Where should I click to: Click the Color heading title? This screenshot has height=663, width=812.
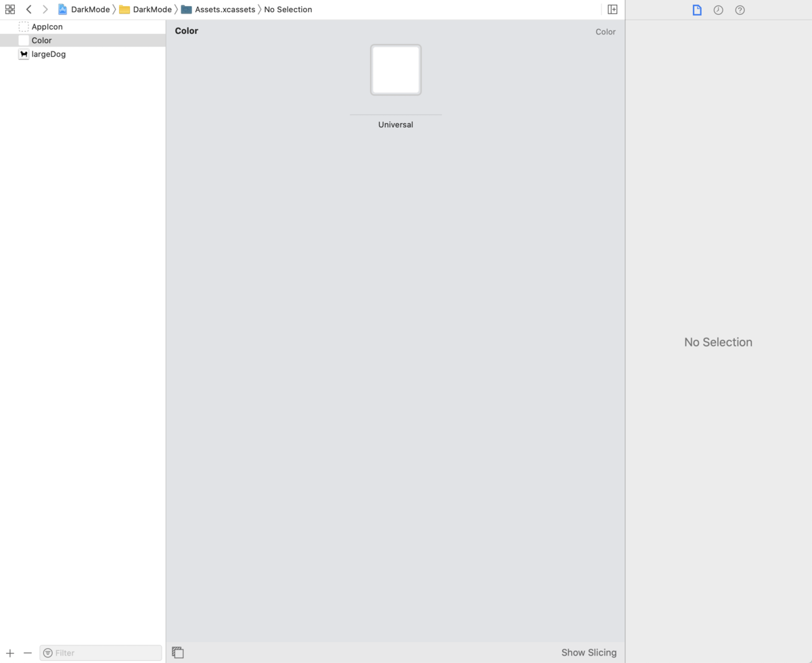pyautogui.click(x=187, y=31)
